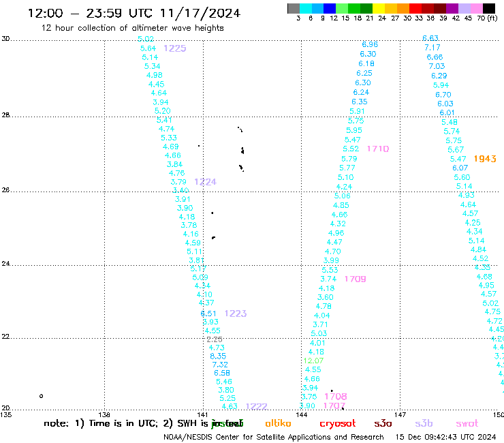This screenshot has height=443, width=504.
Task: Click the swot time label '1708'
Action: pyautogui.click(x=336, y=397)
